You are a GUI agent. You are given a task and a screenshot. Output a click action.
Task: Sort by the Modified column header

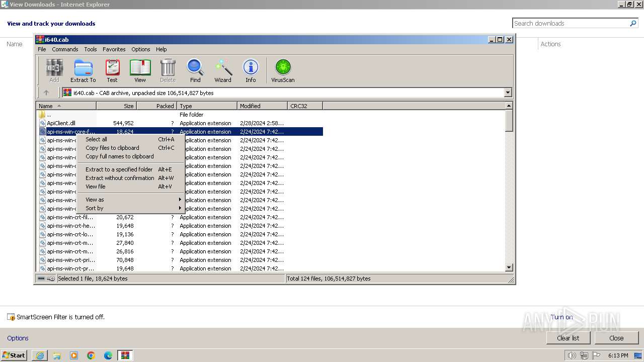click(x=263, y=106)
